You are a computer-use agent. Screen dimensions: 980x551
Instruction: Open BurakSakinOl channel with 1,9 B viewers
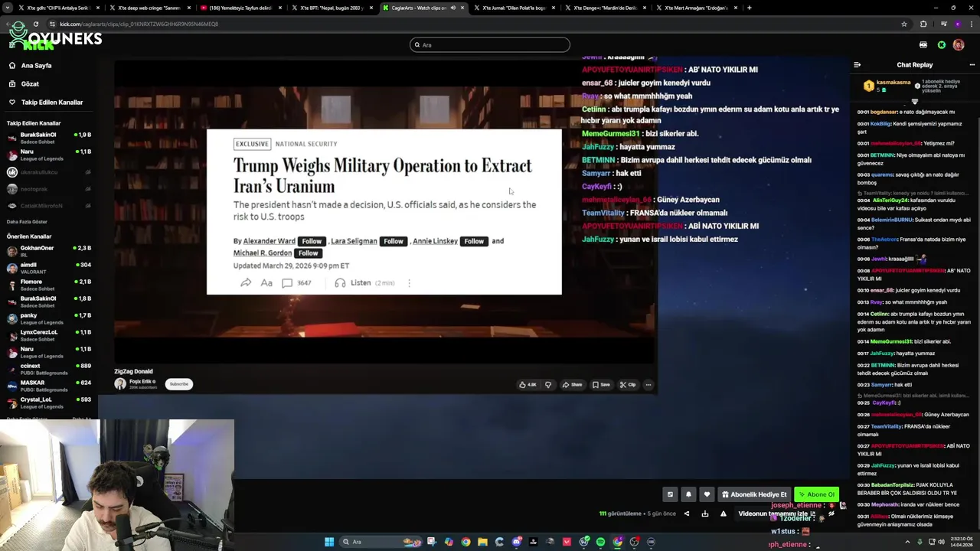click(x=47, y=138)
